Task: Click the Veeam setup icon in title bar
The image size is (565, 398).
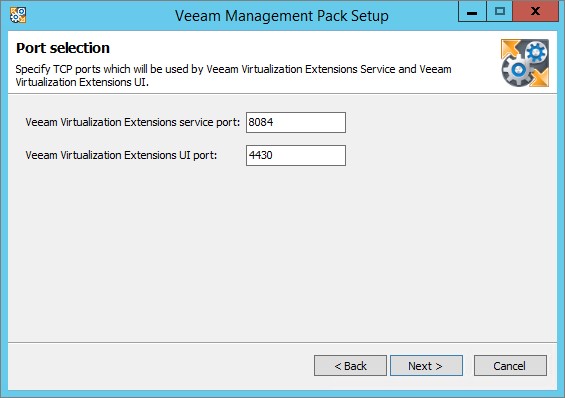Action: point(18,15)
